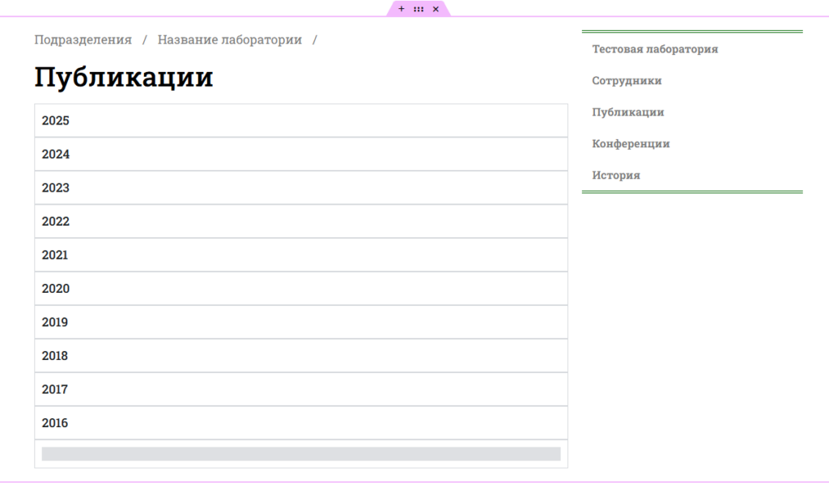This screenshot has width=829, height=504.
Task: Select Сотрудники in the sidebar menu
Action: tap(627, 81)
